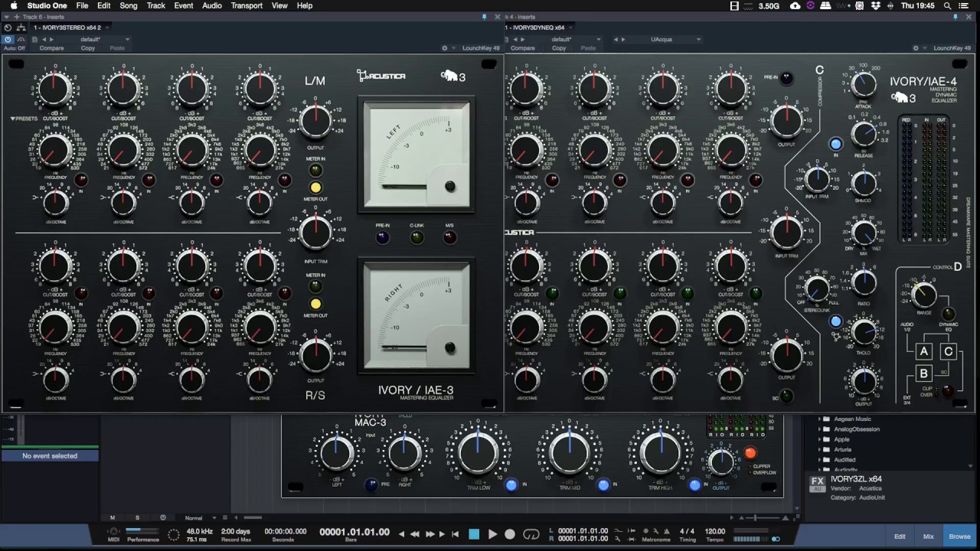Toggle the IVORY3STEREO plugin power (bypass) icon

[8, 39]
